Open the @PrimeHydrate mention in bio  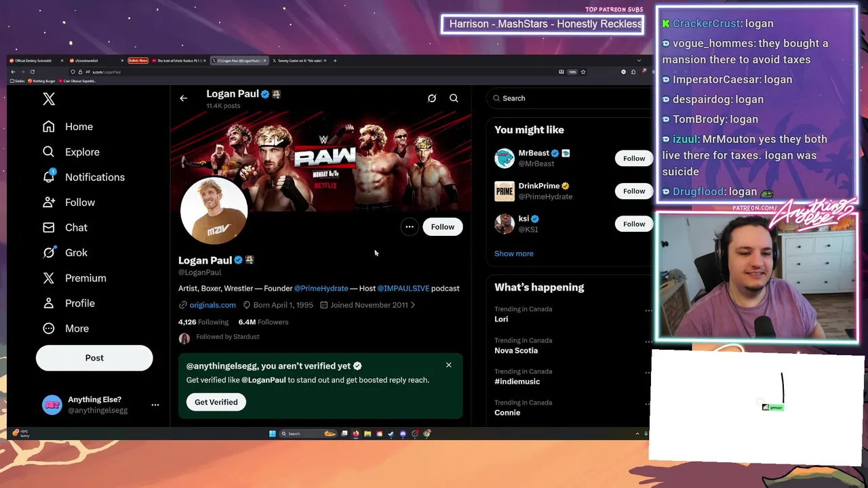pos(321,288)
